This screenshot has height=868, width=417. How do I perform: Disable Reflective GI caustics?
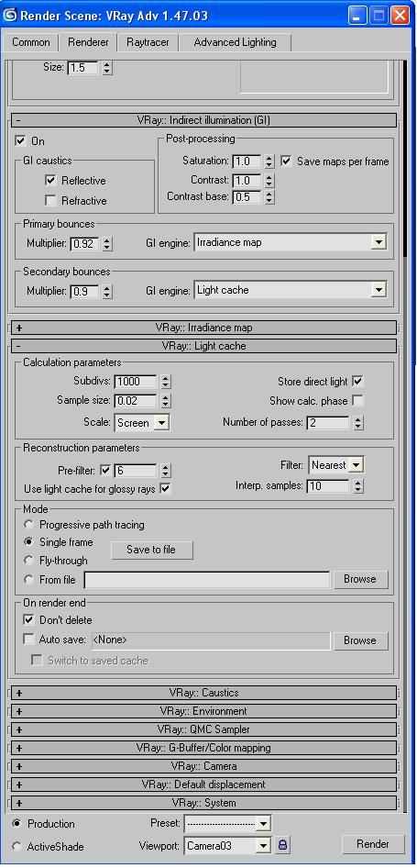click(x=51, y=180)
